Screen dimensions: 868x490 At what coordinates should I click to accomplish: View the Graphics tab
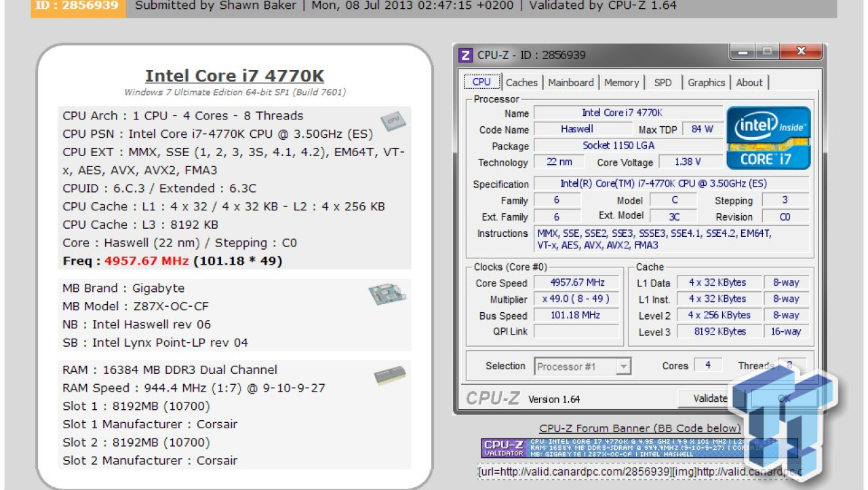pyautogui.click(x=706, y=83)
